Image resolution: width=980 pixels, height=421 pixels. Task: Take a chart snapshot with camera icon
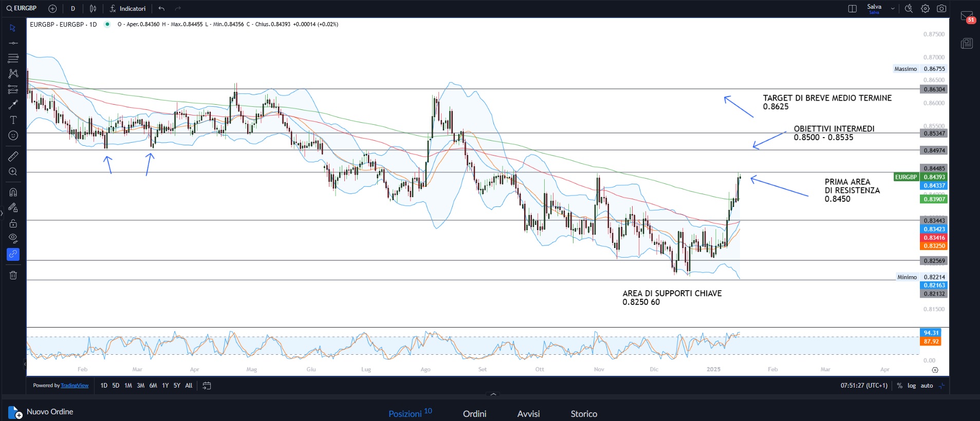pos(941,9)
